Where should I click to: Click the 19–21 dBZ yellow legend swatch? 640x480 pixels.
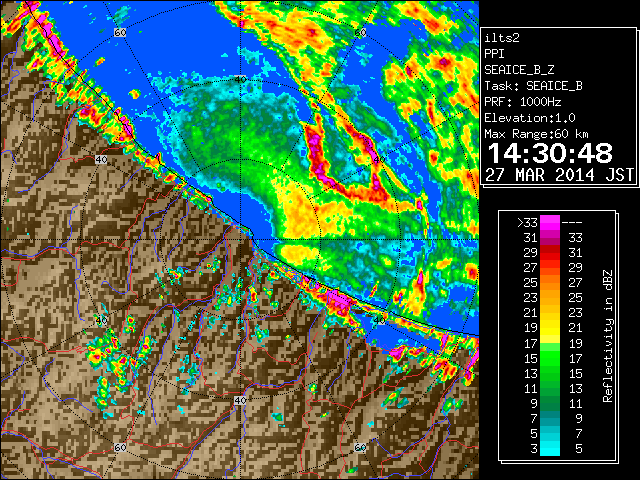[x=550, y=328]
